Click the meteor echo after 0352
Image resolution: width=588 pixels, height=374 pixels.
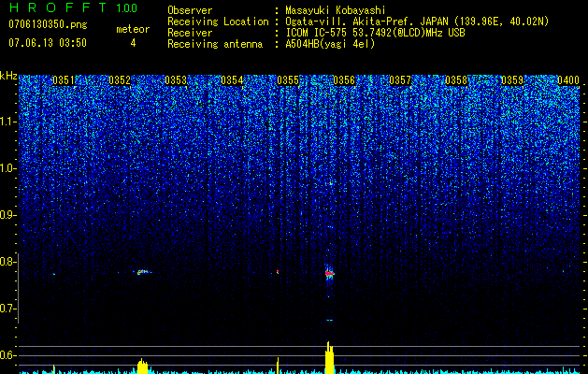(143, 271)
